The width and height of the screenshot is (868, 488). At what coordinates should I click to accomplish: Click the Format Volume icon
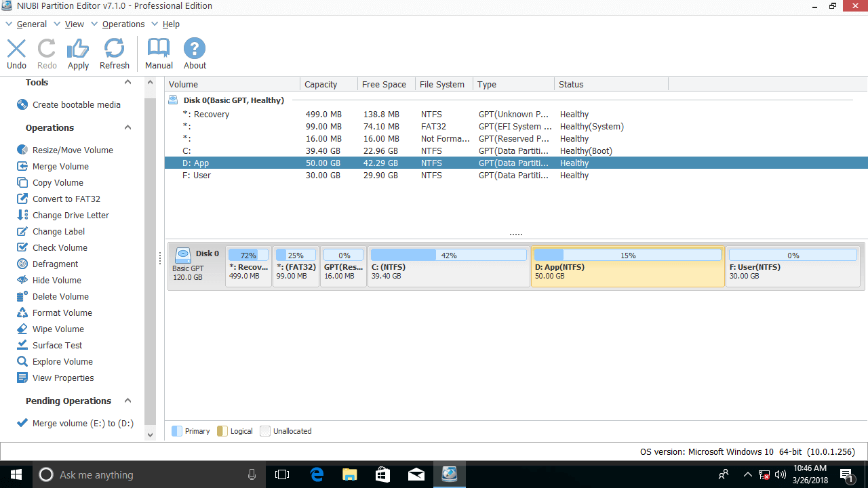click(22, 312)
